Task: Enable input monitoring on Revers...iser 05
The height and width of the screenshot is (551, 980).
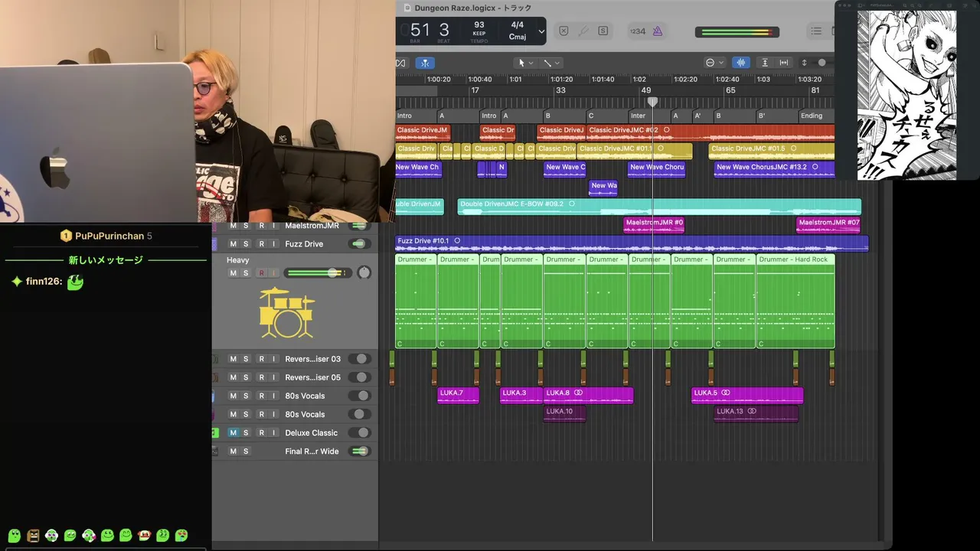Action: coord(273,377)
